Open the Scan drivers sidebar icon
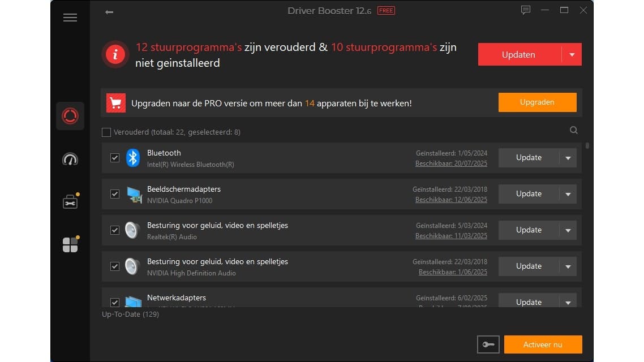The height and width of the screenshot is (362, 644). point(70,116)
